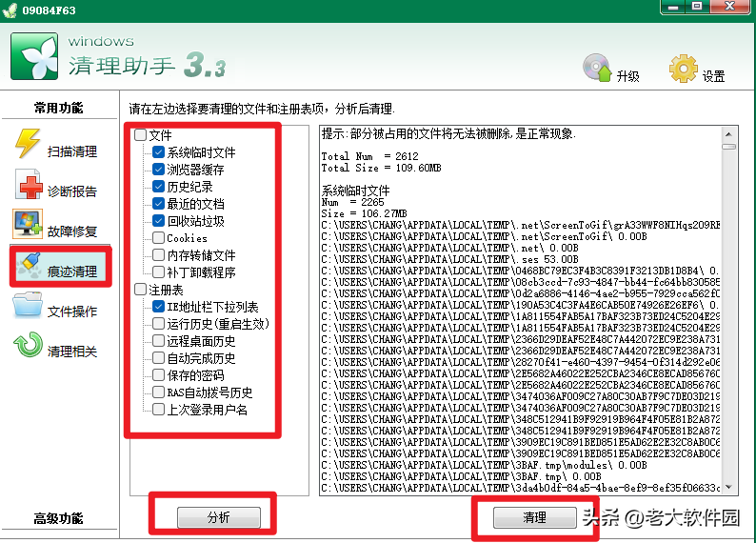
Task: Uncheck IE地址栏下拉列表 checkbox
Action: pos(159,306)
